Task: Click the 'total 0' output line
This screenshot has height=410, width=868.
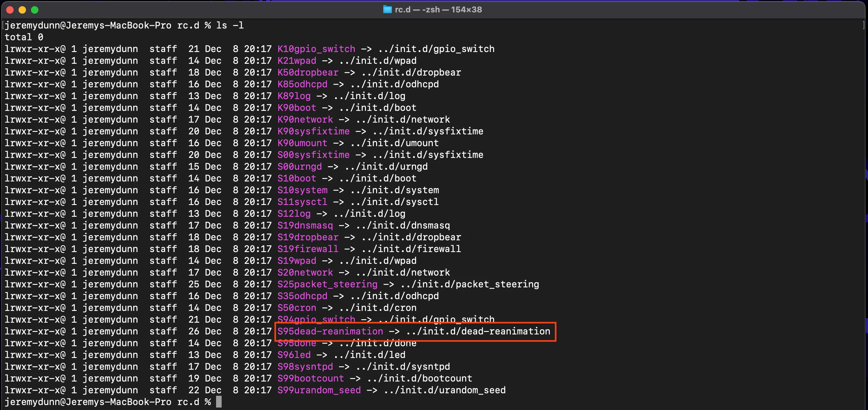Action: coord(24,37)
